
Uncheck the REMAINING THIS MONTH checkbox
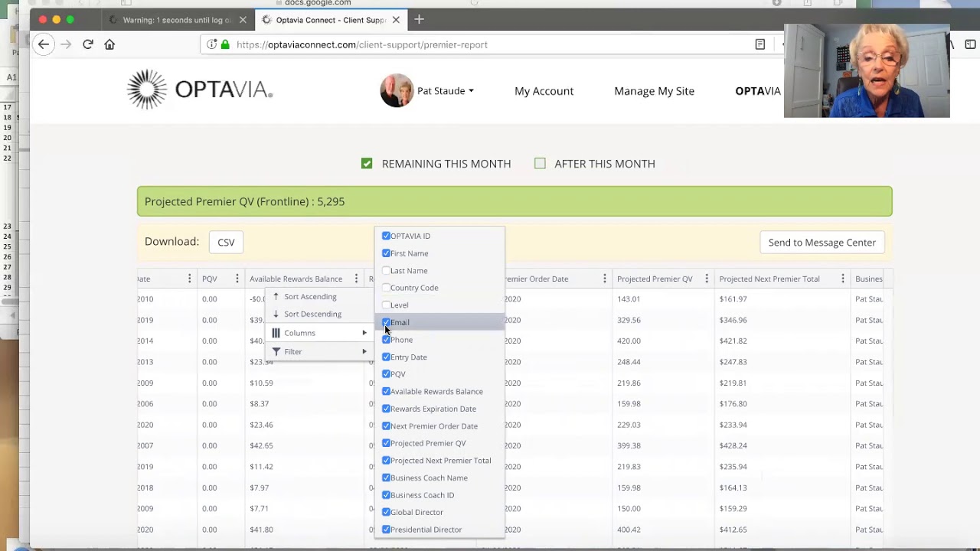367,164
